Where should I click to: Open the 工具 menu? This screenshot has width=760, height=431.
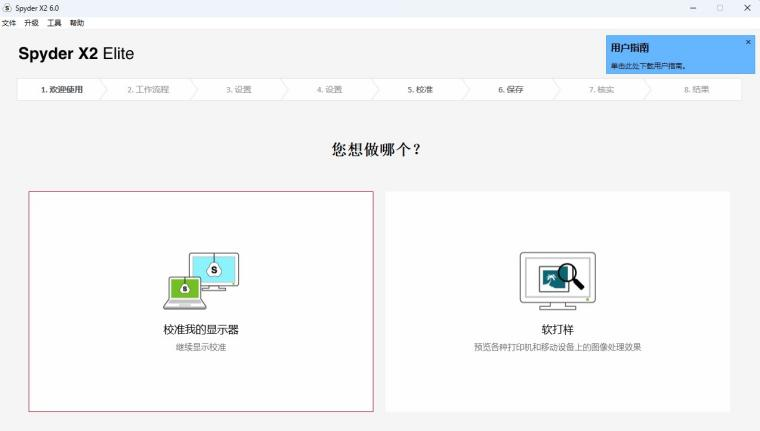(54, 23)
